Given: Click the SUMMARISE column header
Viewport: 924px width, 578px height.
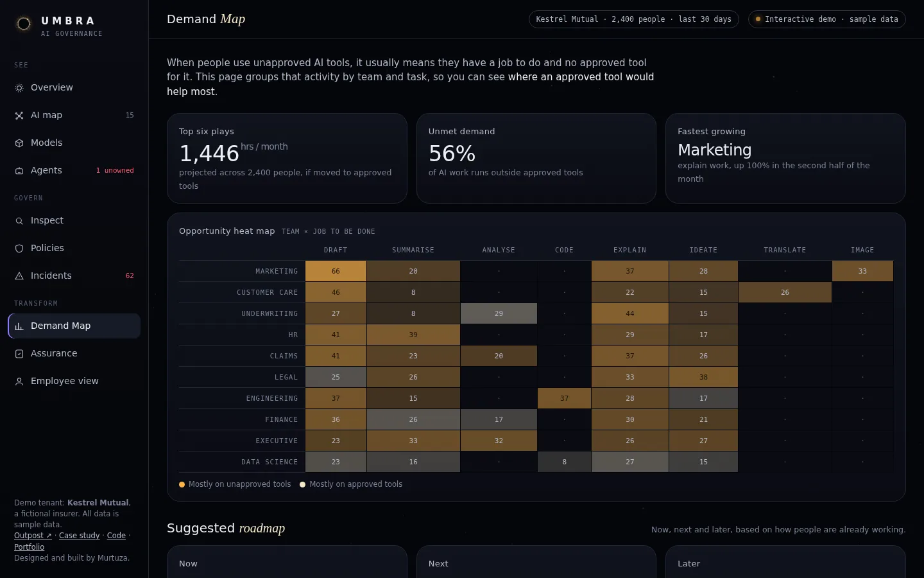Looking at the screenshot, I should coord(413,250).
